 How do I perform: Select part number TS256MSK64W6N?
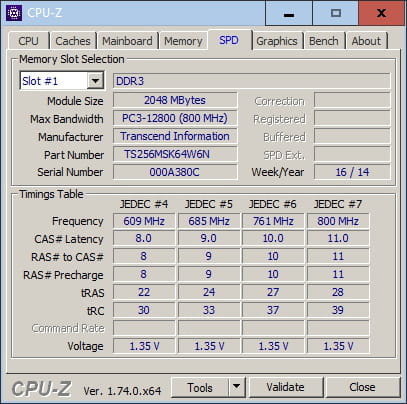175,154
